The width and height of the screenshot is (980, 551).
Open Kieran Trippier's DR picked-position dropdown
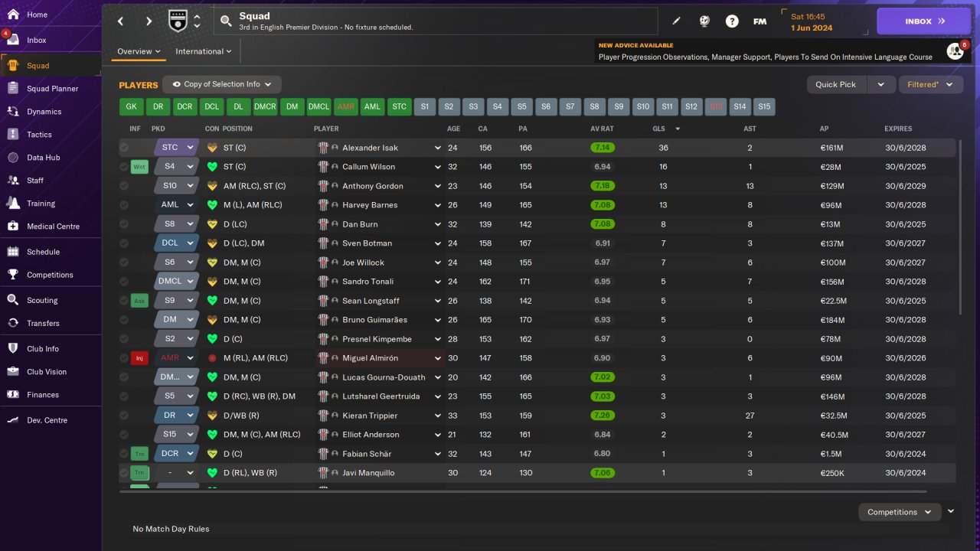coord(176,416)
